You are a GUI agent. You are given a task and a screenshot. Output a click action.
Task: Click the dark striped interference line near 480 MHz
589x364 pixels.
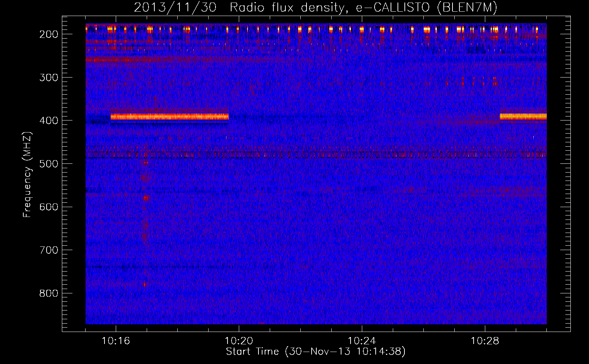click(x=316, y=155)
